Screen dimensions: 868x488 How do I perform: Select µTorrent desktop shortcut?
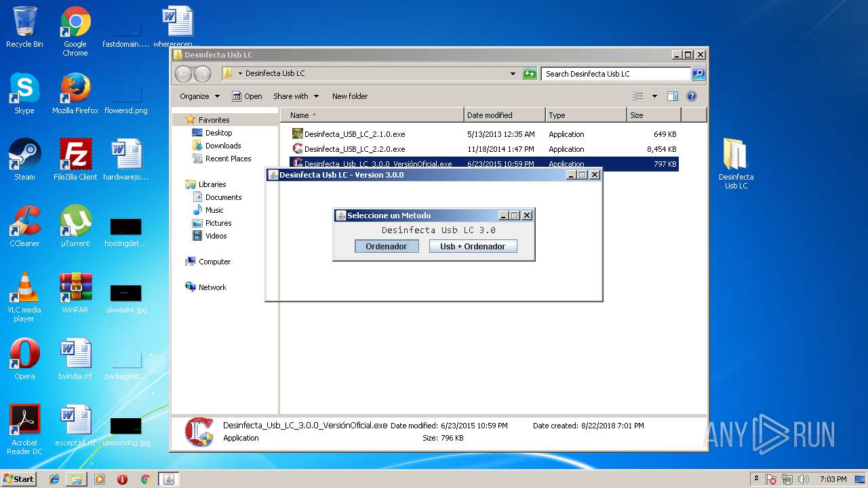point(75,226)
